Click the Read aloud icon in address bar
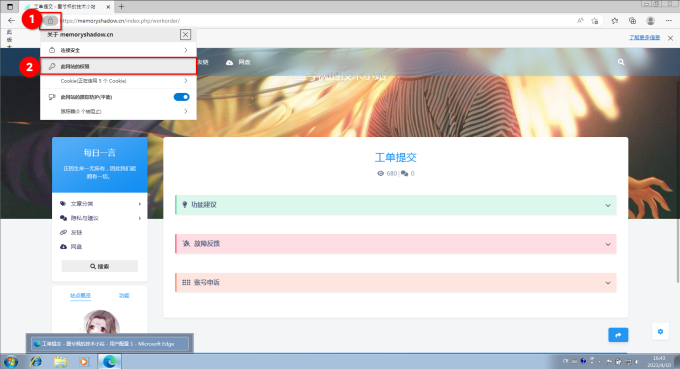680x369 pixels. [580, 21]
